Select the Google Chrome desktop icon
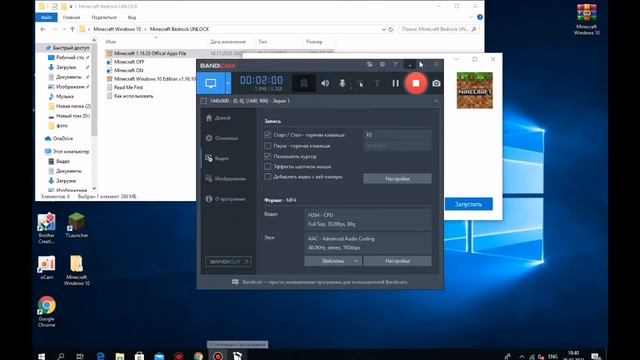 click(x=47, y=311)
